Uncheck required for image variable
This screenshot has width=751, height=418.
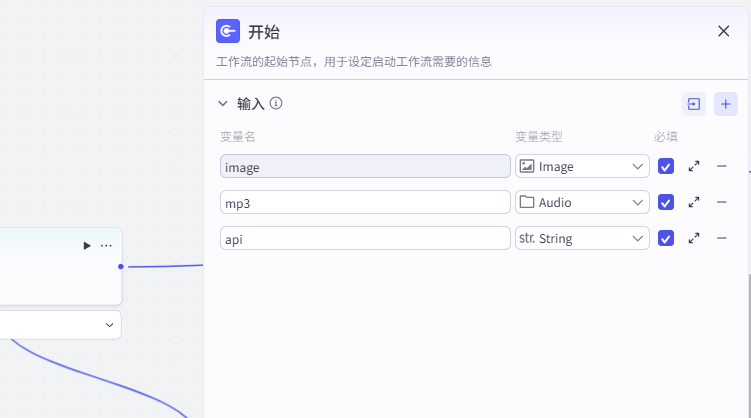[666, 167]
